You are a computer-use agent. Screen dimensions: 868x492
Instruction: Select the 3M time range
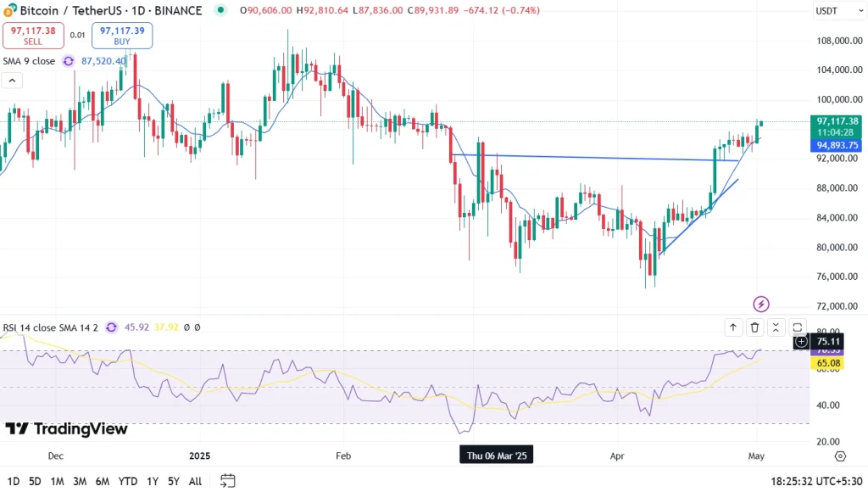point(80,481)
